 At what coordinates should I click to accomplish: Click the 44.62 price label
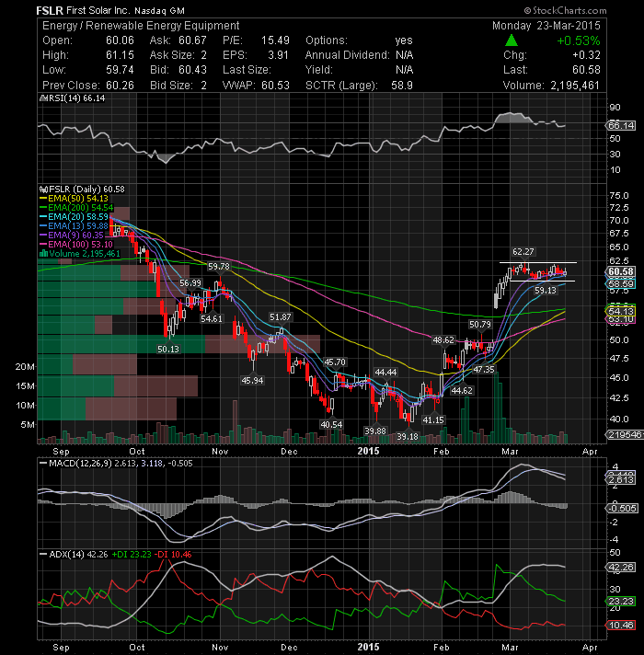(462, 391)
